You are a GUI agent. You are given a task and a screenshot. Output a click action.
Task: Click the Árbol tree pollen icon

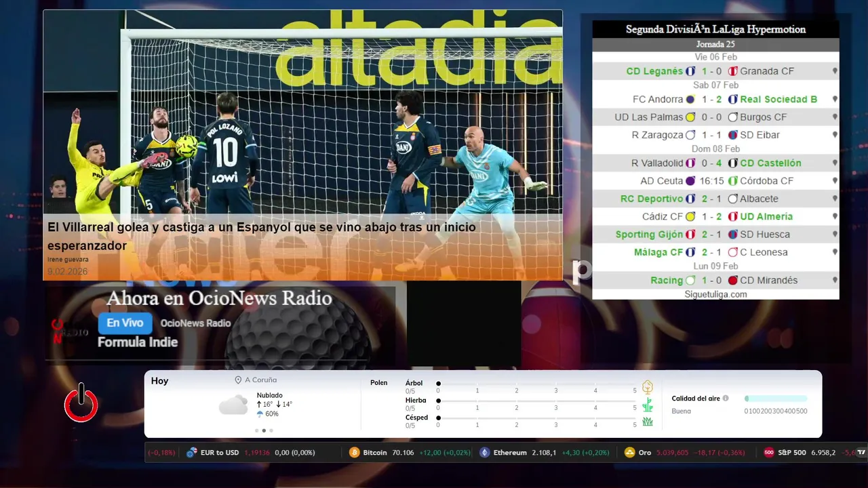coord(648,387)
